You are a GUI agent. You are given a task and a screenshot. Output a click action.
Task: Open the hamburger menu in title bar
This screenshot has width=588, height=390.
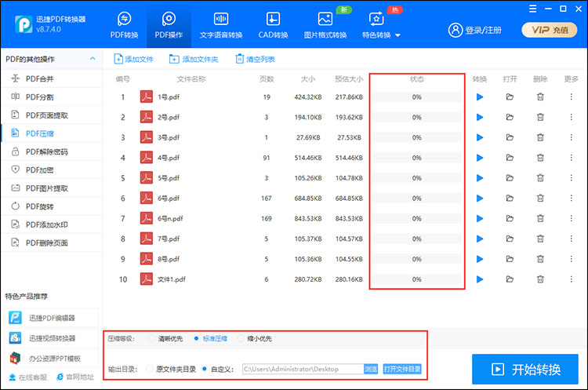[x=532, y=9]
